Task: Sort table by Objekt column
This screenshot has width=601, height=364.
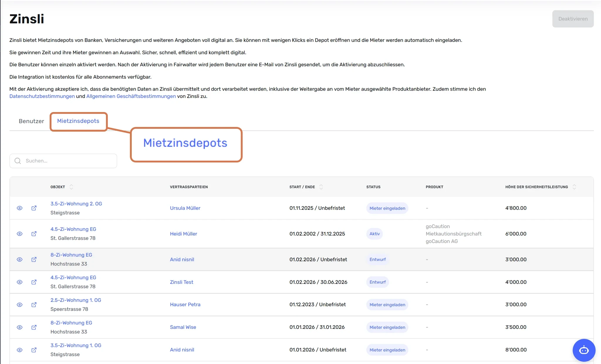Action: click(x=71, y=187)
